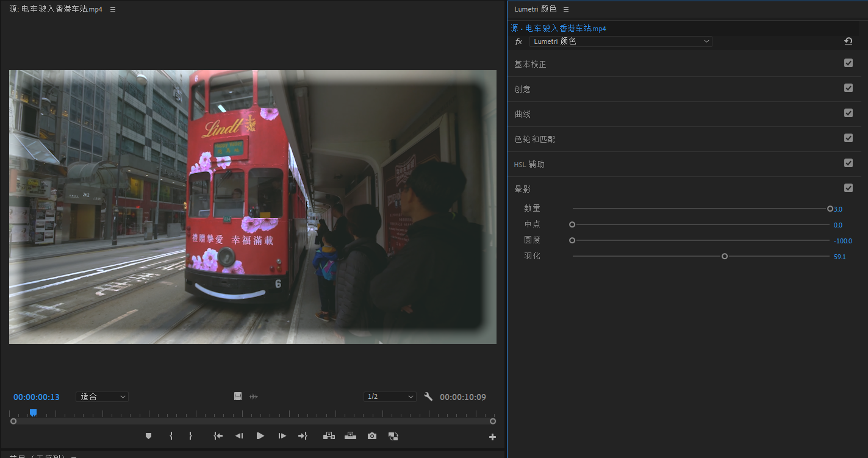Click the Overwrite edit icon
Image resolution: width=868 pixels, height=458 pixels.
click(351, 436)
